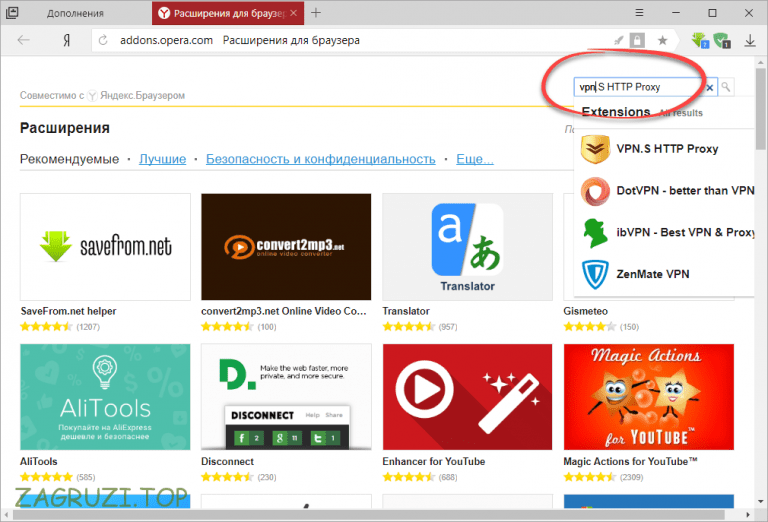Viewport: 768px width, 522px height.
Task: Click convert2mp3.net Online Video Co... title
Action: click(284, 311)
